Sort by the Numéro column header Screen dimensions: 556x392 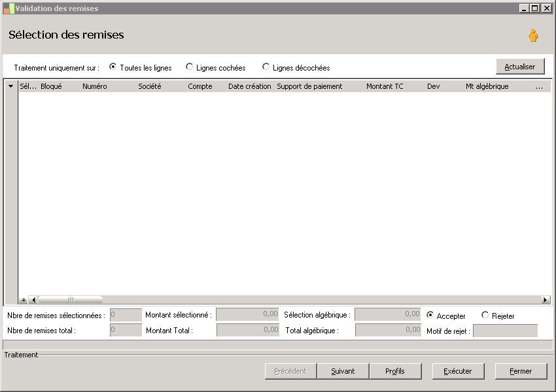[95, 86]
